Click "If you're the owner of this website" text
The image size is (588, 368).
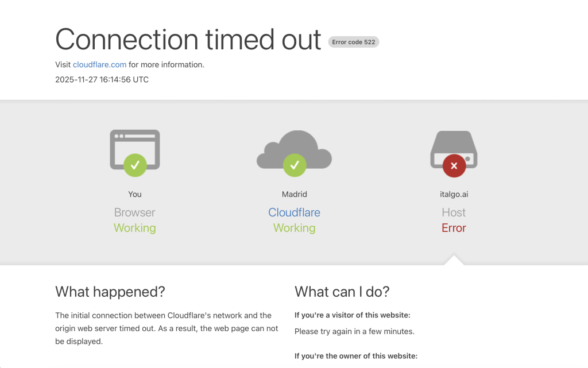[356, 356]
